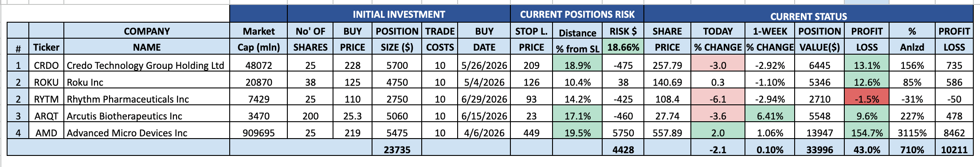Click the total position value 33996
This screenshot has height=167, width=980.
(819, 150)
